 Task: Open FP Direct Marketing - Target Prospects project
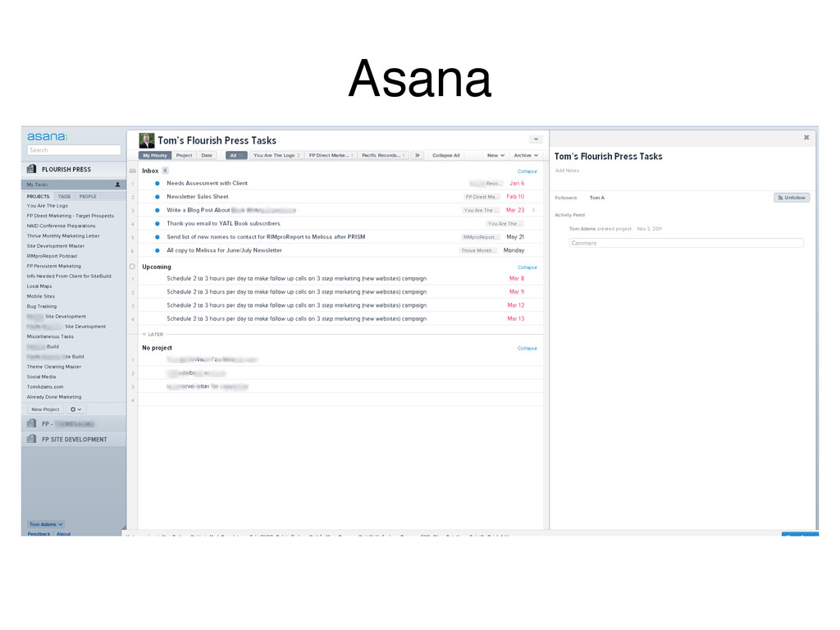click(71, 216)
